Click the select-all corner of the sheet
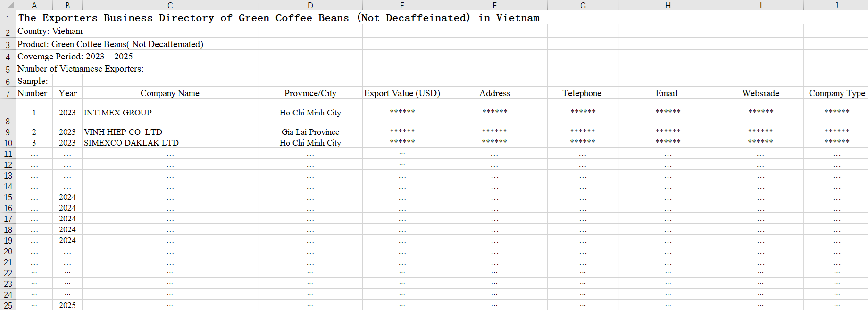This screenshot has width=868, height=310. point(8,5)
